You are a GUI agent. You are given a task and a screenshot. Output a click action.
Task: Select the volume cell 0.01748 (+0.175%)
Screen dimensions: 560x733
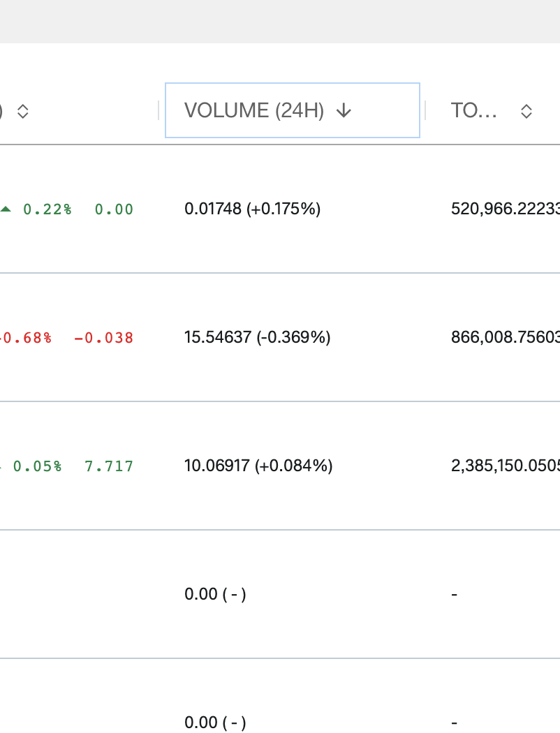coord(253,209)
